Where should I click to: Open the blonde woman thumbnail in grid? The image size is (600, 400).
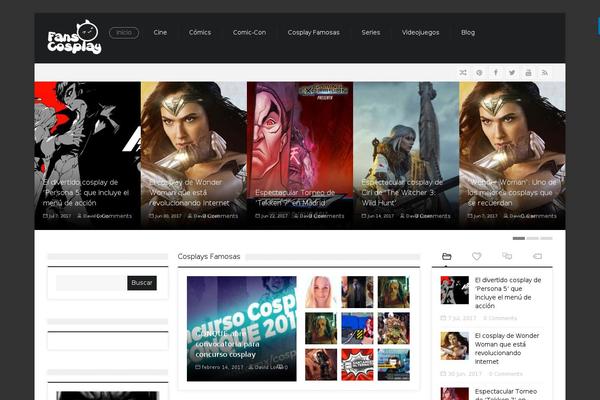(x=321, y=292)
